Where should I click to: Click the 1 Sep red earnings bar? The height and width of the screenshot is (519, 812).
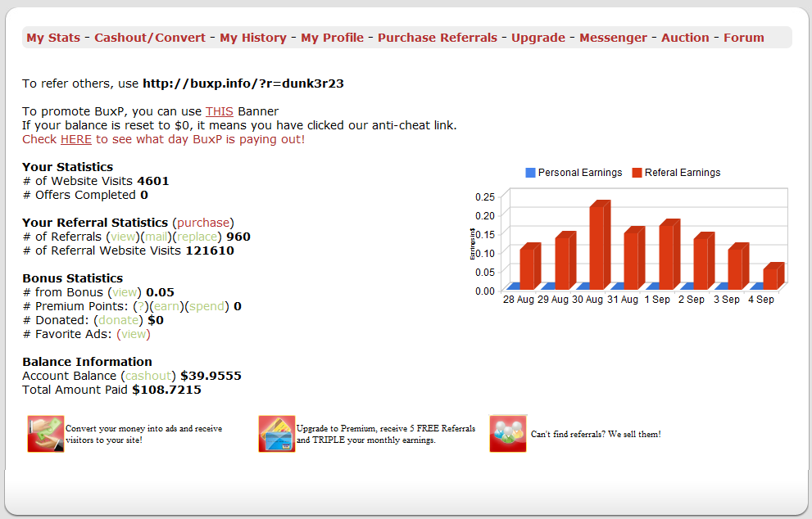pos(669,255)
